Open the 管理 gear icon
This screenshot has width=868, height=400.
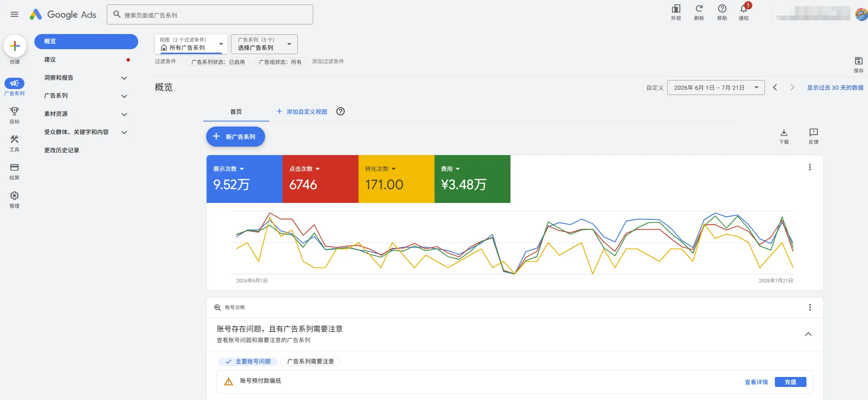(14, 196)
